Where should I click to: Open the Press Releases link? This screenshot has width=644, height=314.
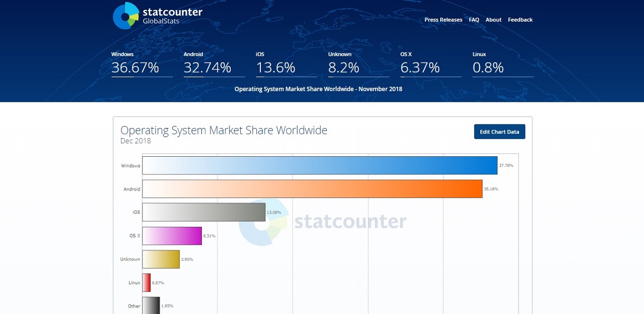443,20
